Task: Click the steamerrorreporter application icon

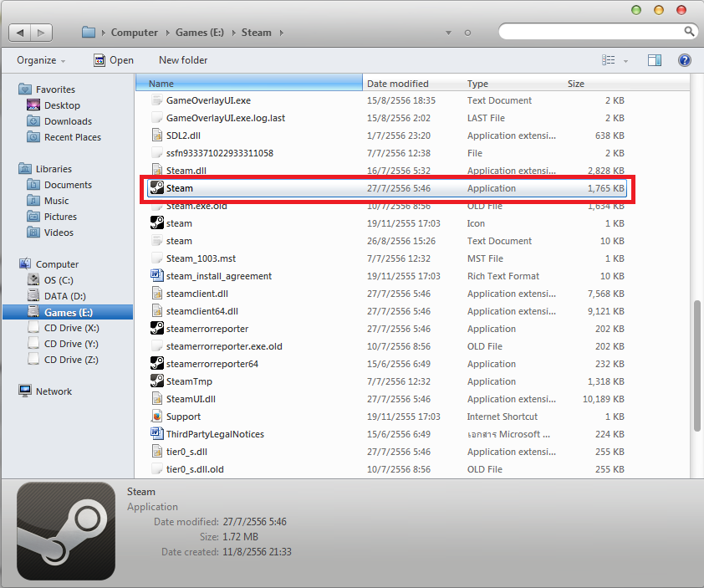Action: pyautogui.click(x=156, y=329)
